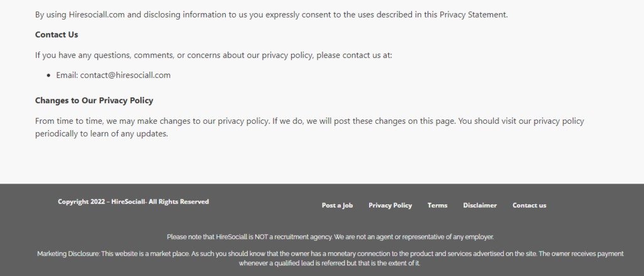
Task: Click the "NOT a recruitment agency" notice
Action: [x=330, y=237]
